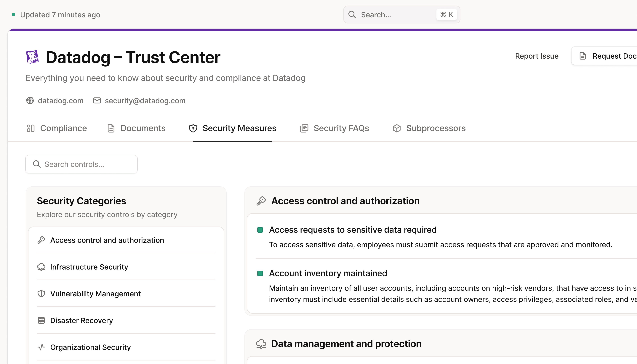Click the shield icon on the Security Measures tab
This screenshot has width=637, height=364.
[x=193, y=128]
